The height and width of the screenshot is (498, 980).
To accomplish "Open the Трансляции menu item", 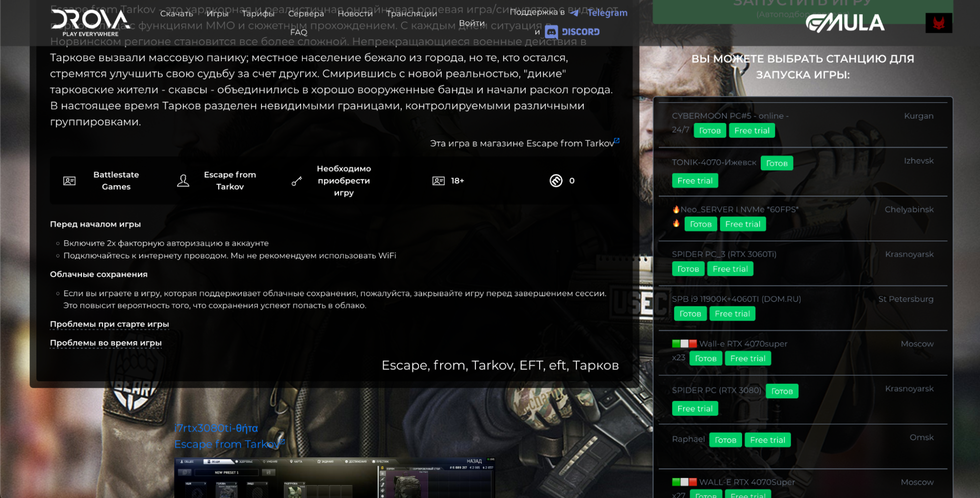I will point(412,14).
